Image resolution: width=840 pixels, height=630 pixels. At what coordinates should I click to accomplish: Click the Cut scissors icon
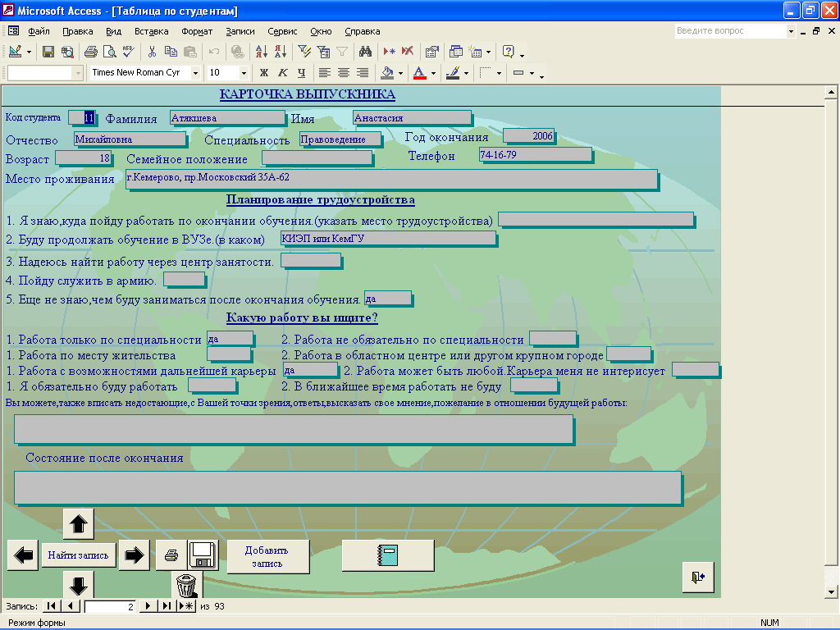152,52
